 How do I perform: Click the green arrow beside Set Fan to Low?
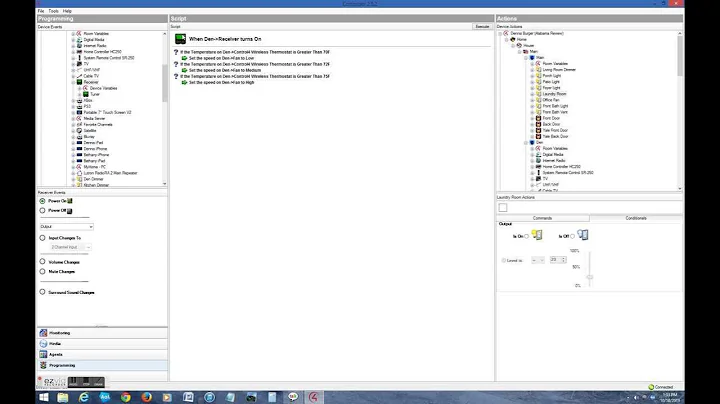[x=184, y=58]
